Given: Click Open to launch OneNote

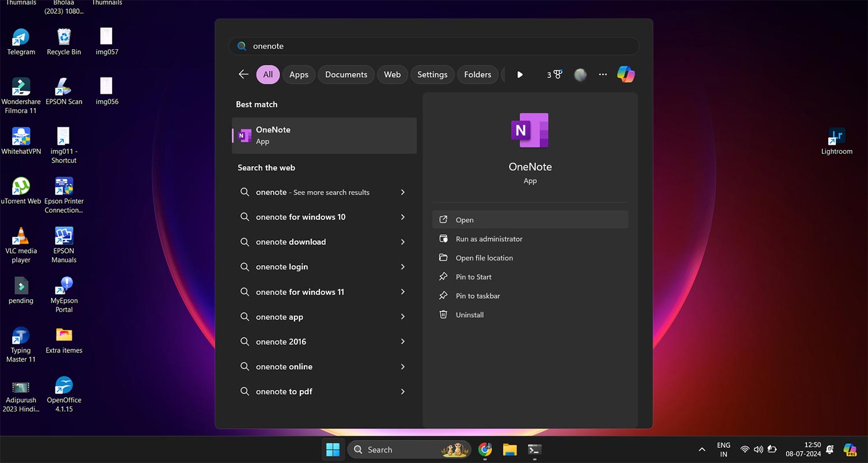Looking at the screenshot, I should tap(464, 219).
